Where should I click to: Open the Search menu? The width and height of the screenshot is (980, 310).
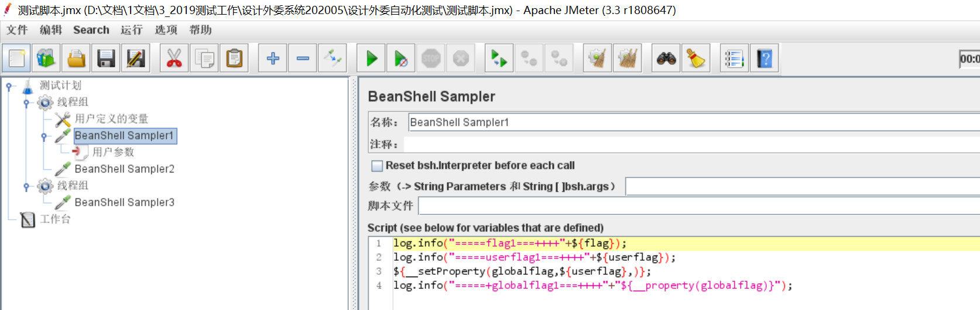point(91,30)
